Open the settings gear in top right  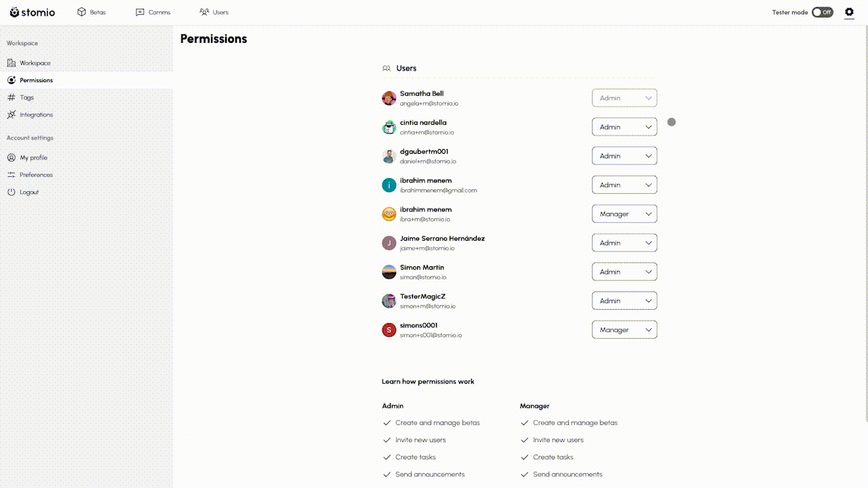pyautogui.click(x=849, y=12)
